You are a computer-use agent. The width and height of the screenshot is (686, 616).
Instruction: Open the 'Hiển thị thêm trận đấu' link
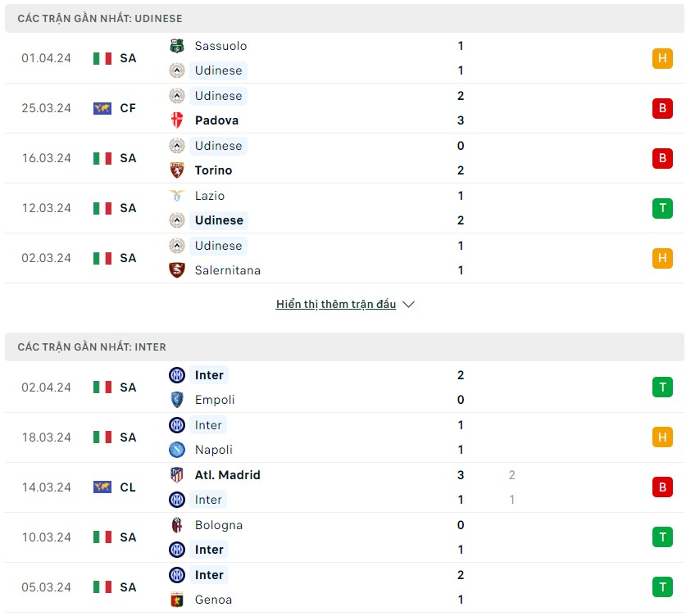click(x=335, y=304)
